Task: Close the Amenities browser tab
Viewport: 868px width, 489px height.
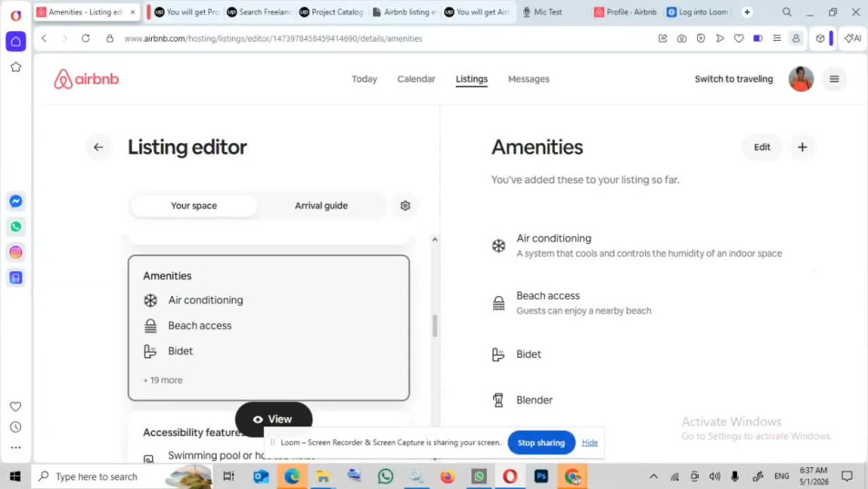Action: tap(132, 11)
